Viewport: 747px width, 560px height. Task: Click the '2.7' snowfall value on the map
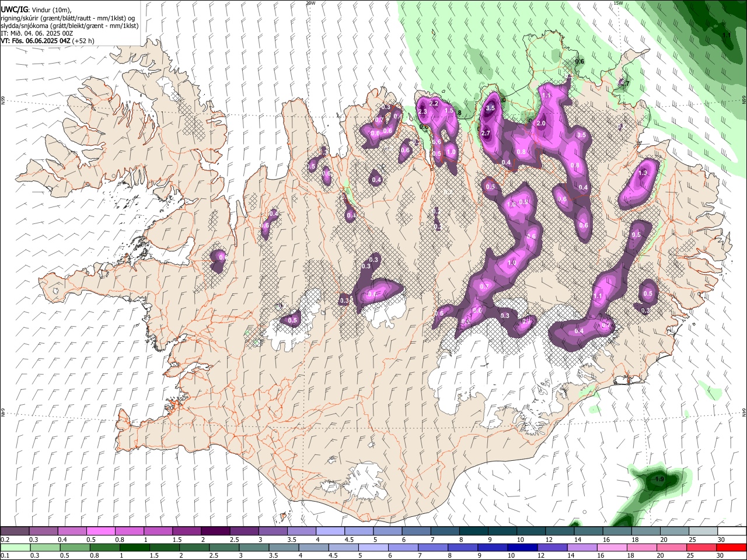pyautogui.click(x=486, y=134)
